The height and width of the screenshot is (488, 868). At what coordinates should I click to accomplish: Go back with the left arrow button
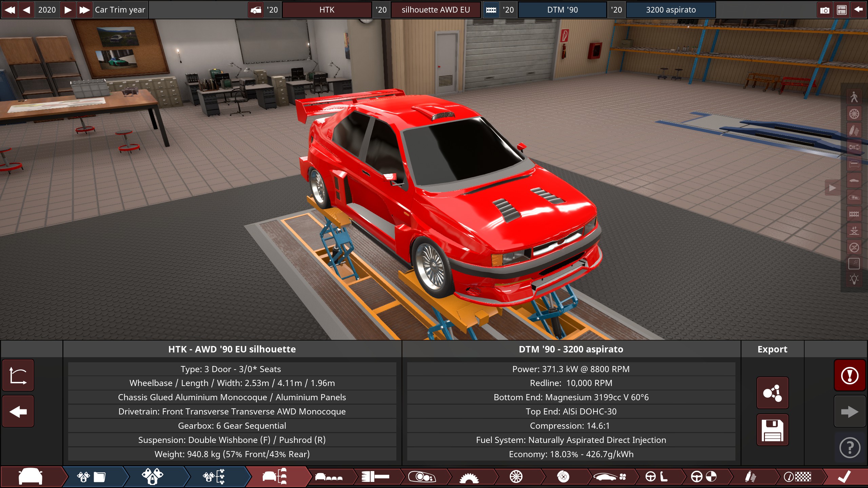pyautogui.click(x=18, y=411)
